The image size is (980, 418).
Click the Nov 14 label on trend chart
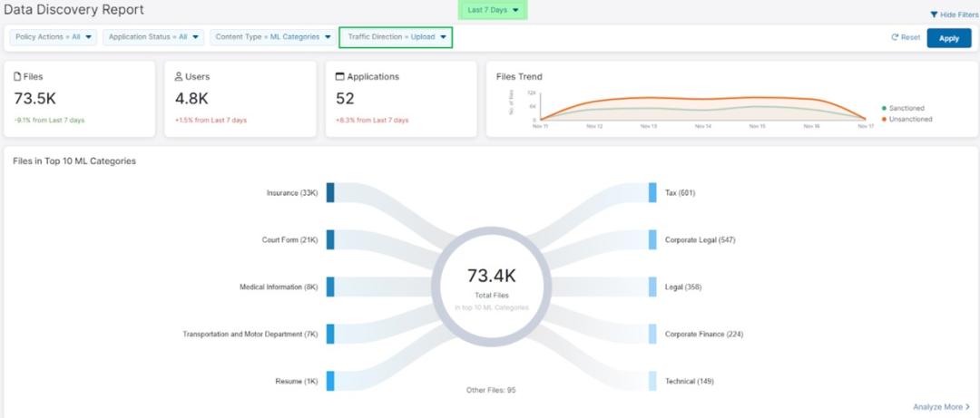pos(703,126)
